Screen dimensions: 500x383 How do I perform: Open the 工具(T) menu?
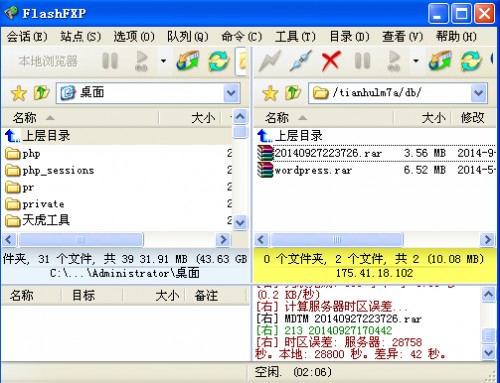pyautogui.click(x=295, y=36)
